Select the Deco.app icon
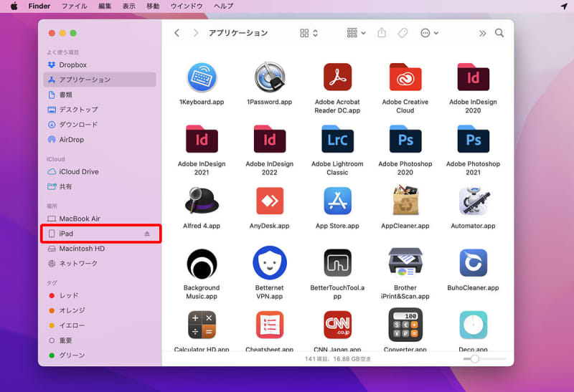This screenshot has width=574, height=392. coord(473,325)
